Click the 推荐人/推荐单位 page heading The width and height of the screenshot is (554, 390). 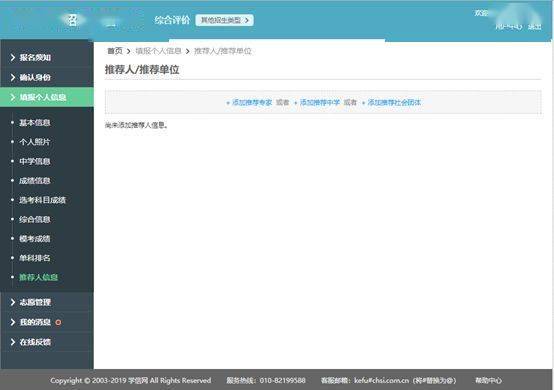point(142,70)
